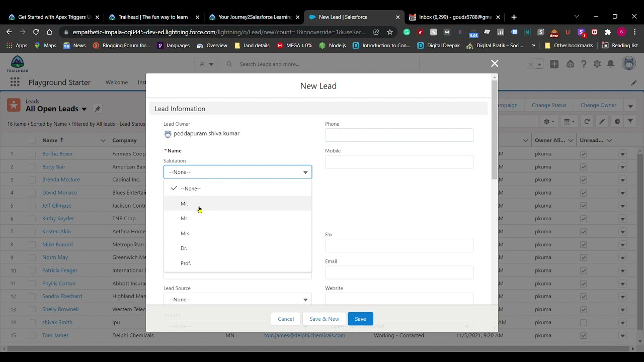The image size is (644, 362).
Task: Close the New Lead dialog with the X
Action: [x=495, y=63]
